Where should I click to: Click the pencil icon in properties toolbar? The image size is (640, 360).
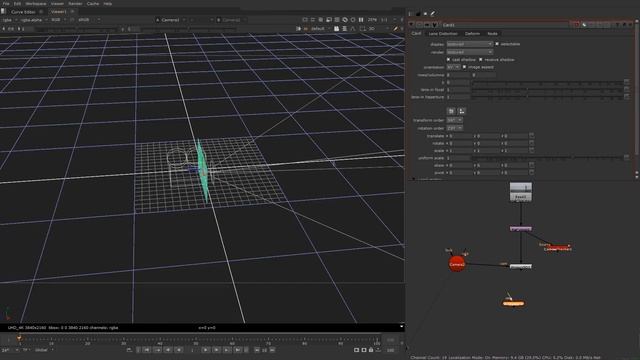click(x=433, y=13)
